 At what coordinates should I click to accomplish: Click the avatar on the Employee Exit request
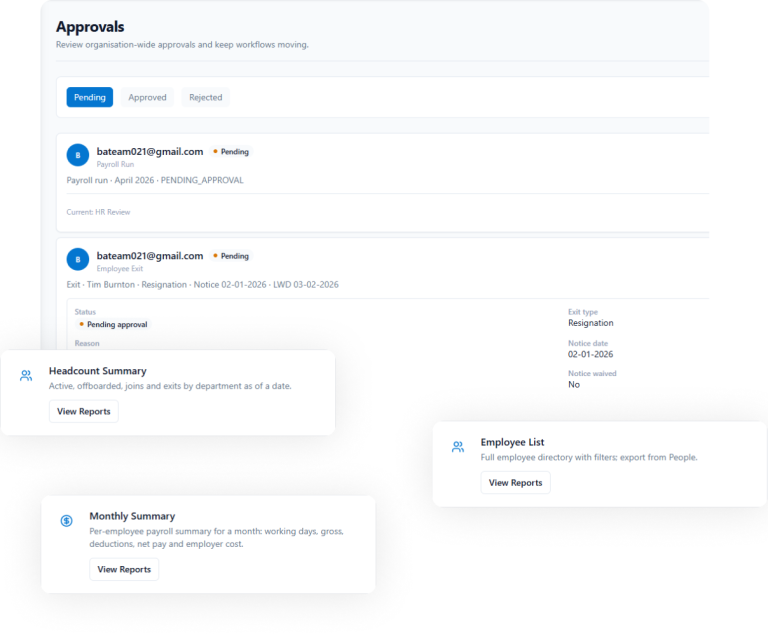point(78,259)
